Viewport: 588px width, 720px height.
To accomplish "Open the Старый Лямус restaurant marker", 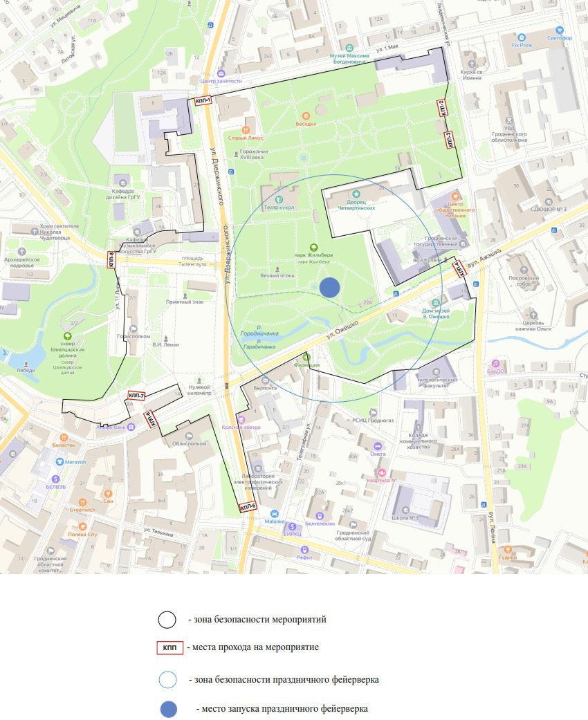I will [246, 129].
